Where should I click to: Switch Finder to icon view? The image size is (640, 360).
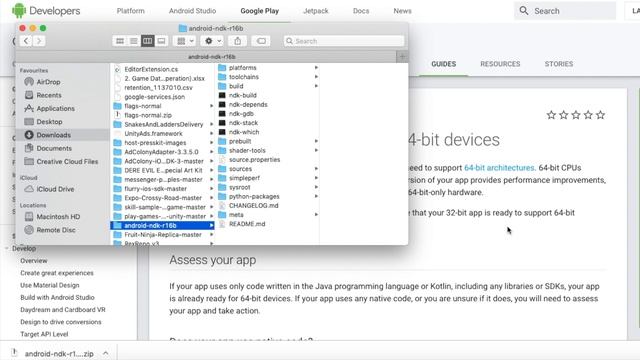120,41
